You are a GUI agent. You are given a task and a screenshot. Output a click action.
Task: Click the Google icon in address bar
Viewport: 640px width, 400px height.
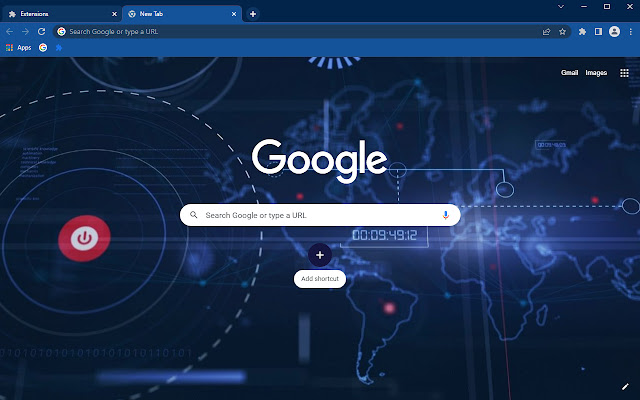pos(61,31)
